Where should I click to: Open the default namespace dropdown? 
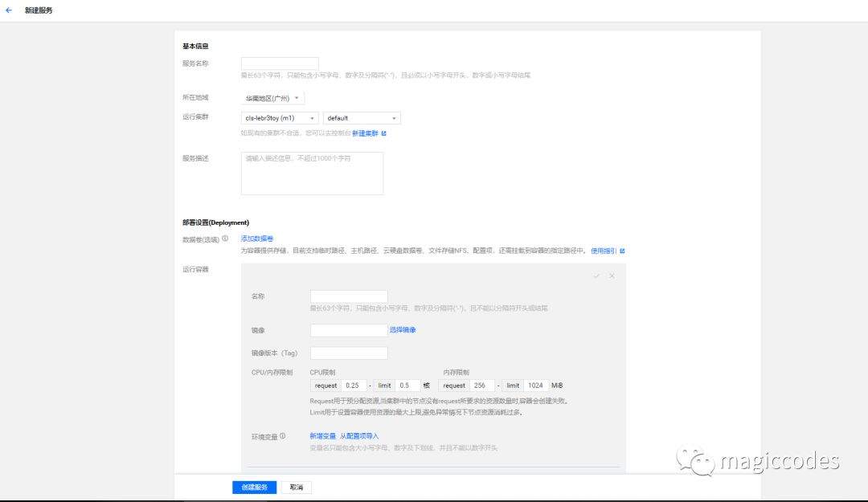(362, 118)
